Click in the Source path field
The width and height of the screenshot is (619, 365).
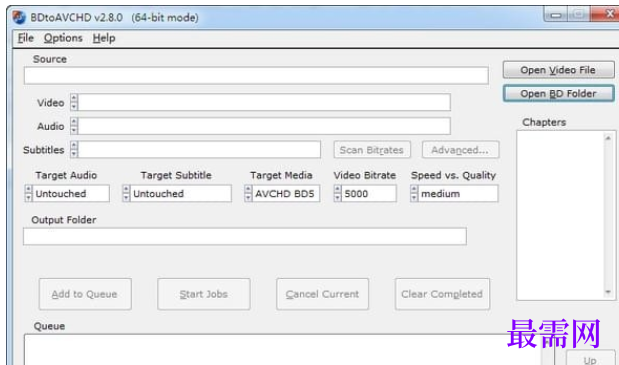[256, 75]
